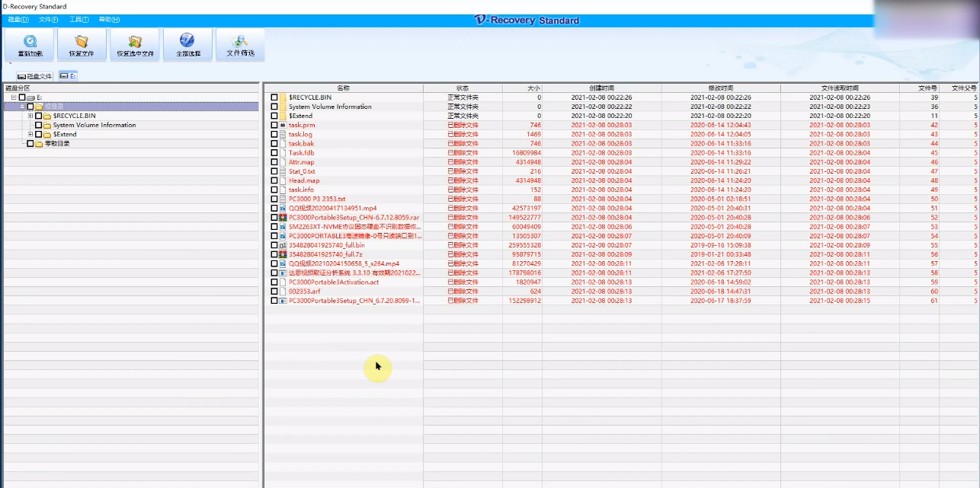Click the modified time 2019-01-21 00:33:48
This screenshot has height=488, width=980.
tap(721, 254)
